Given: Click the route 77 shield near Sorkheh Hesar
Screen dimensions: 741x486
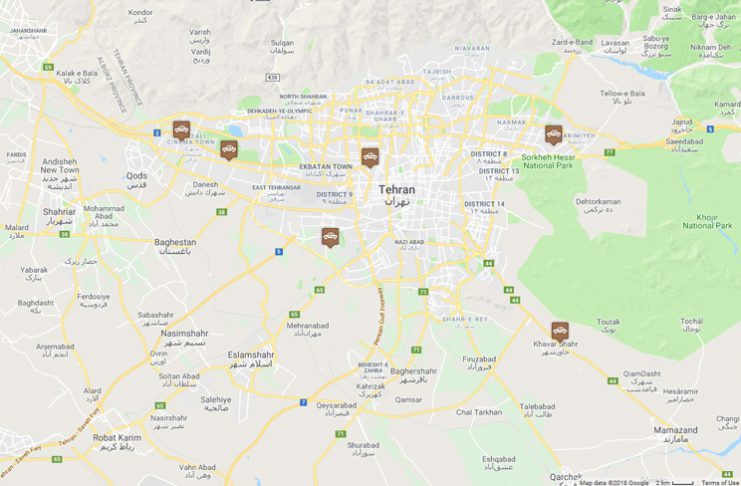Looking at the screenshot, I should tap(610, 152).
